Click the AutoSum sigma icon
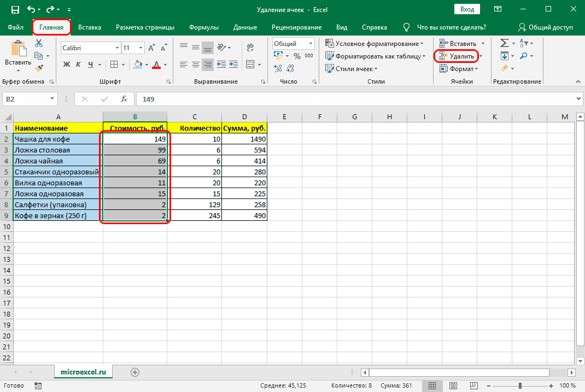585x392 pixels. tap(504, 43)
